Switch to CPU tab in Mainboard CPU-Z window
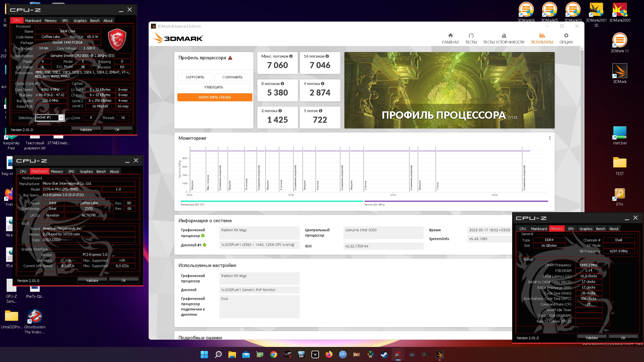 point(23,171)
